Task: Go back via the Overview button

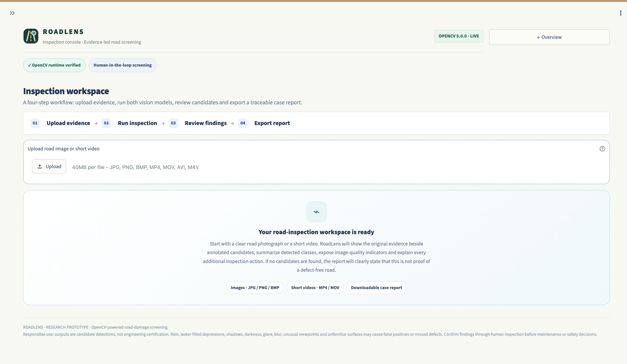Action: coord(549,37)
